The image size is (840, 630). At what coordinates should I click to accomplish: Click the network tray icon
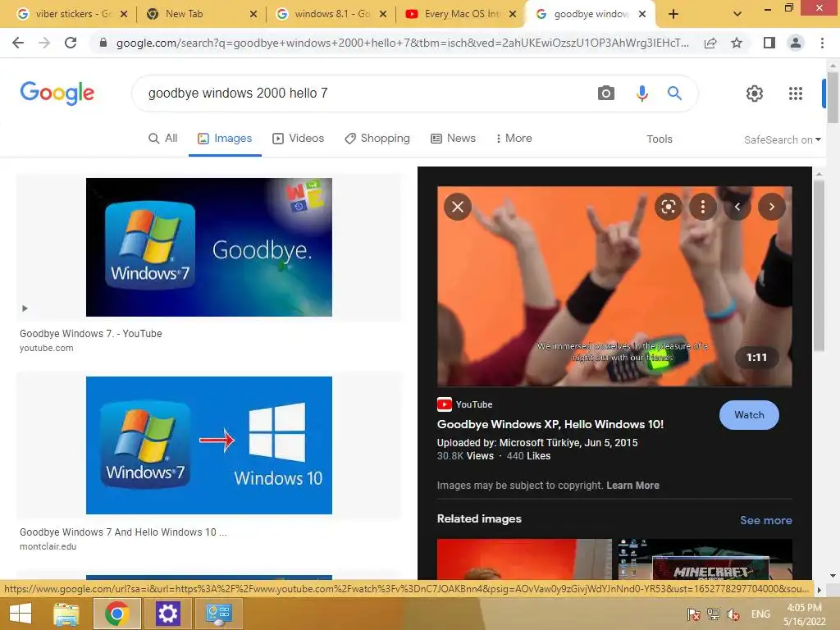[x=713, y=614]
